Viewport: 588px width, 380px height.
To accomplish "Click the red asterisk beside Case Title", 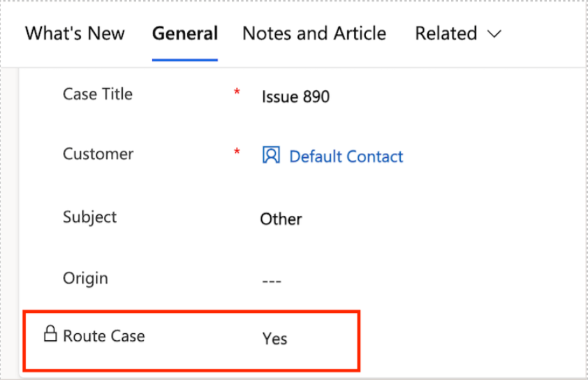I will (x=237, y=92).
